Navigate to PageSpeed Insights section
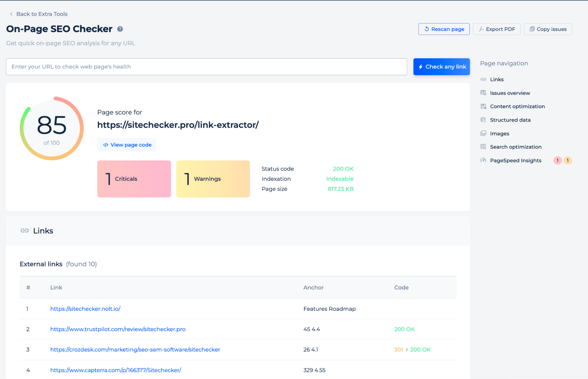This screenshot has height=379, width=588. click(516, 161)
